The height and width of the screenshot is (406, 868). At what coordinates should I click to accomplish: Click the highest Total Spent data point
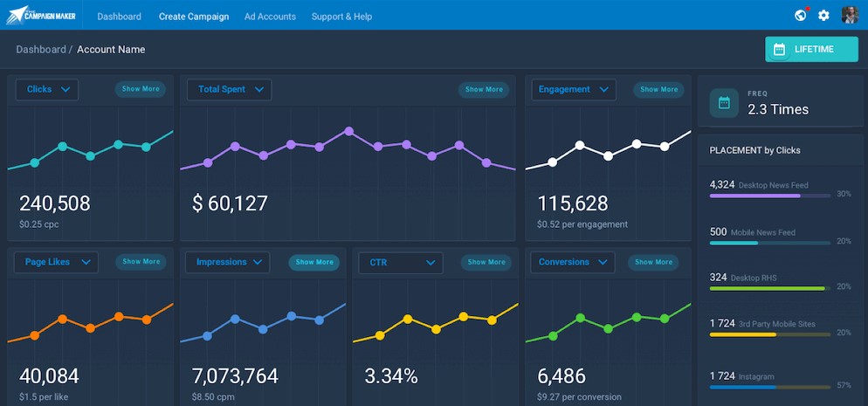coord(348,131)
